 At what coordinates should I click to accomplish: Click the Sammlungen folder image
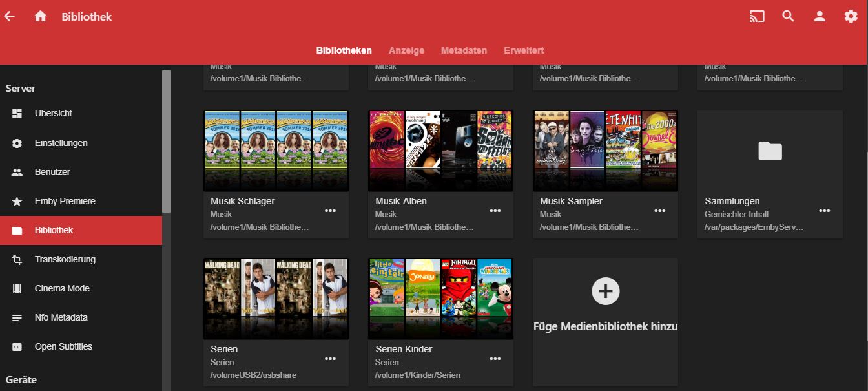coord(770,151)
